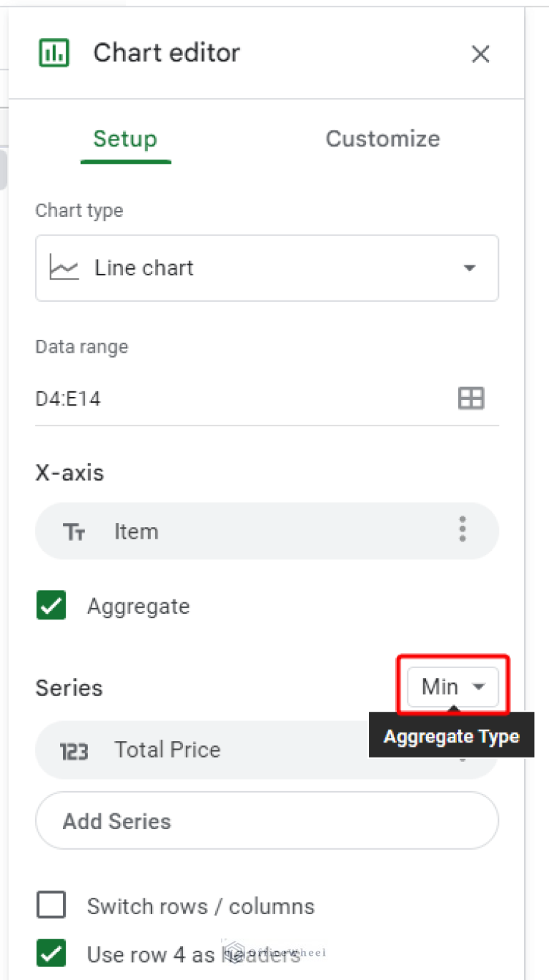Screen dimensions: 549x980
Task: Click the D4:E14 data range field
Action: (x=214, y=398)
